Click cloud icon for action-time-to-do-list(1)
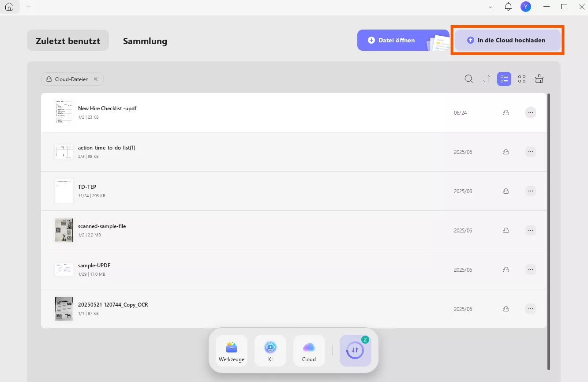Viewport: 588px width, 382px height. (x=506, y=152)
